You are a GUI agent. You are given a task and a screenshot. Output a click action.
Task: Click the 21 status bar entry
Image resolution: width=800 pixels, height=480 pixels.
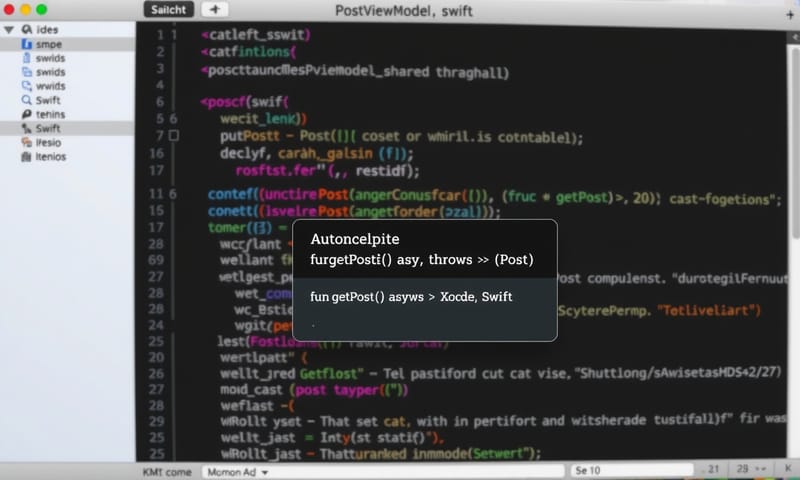[713, 469]
